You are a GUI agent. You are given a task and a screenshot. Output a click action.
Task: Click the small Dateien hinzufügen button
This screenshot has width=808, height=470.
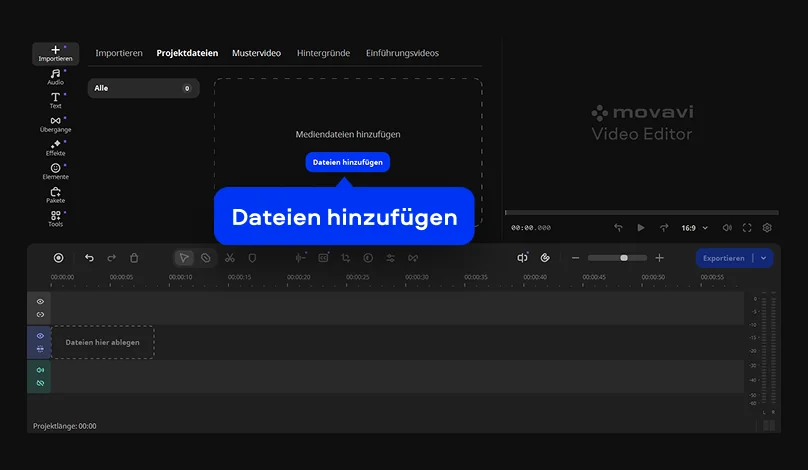click(x=347, y=162)
